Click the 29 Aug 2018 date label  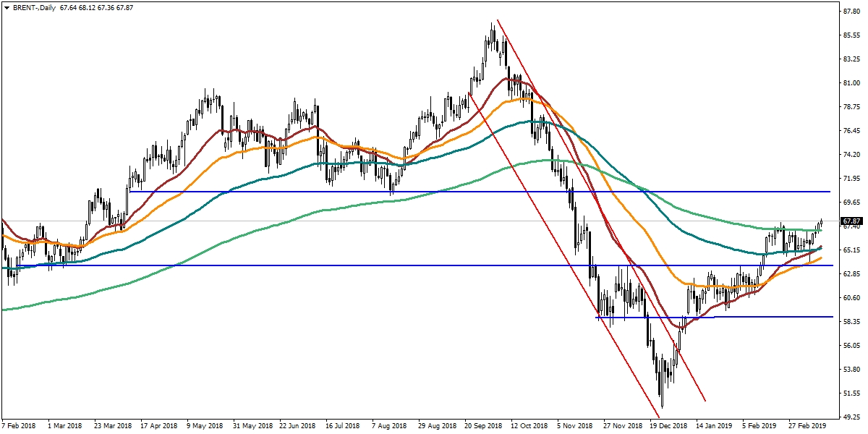tap(438, 427)
